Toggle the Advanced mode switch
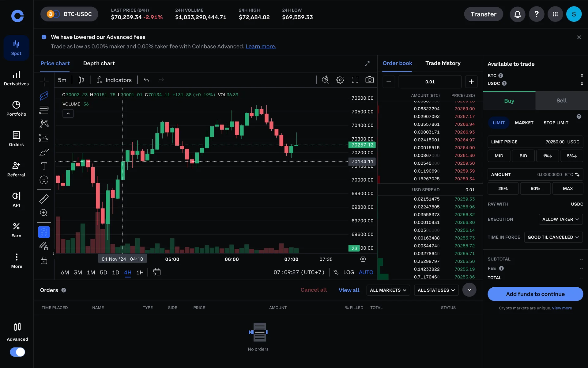 tap(17, 352)
